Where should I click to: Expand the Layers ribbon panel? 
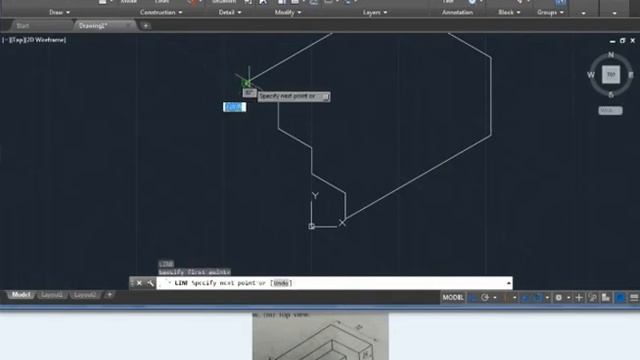pyautogui.click(x=375, y=12)
